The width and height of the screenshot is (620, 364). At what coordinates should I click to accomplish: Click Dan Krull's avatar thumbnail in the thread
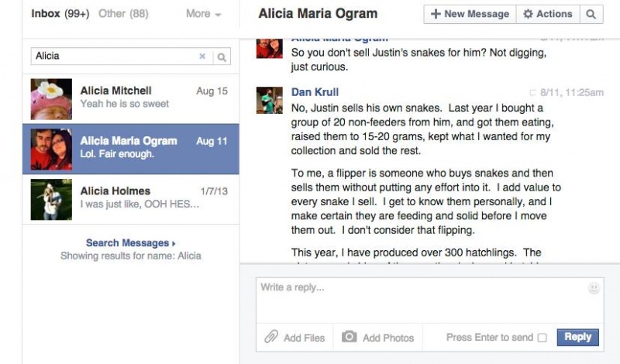pyautogui.click(x=269, y=101)
